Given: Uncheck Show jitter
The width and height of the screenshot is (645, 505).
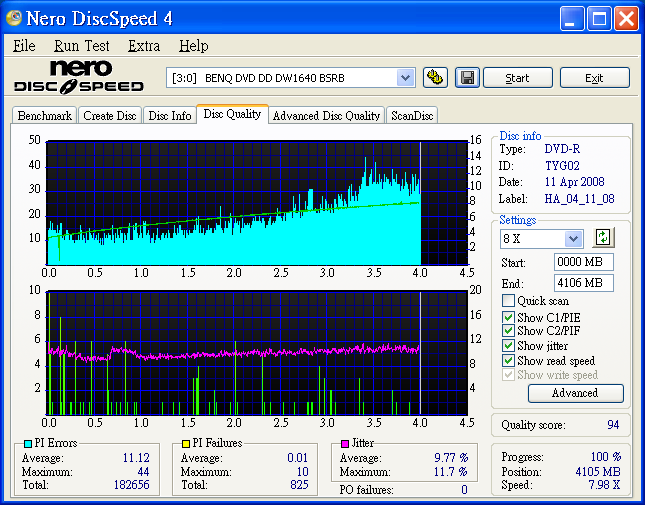Looking at the screenshot, I should [x=508, y=345].
